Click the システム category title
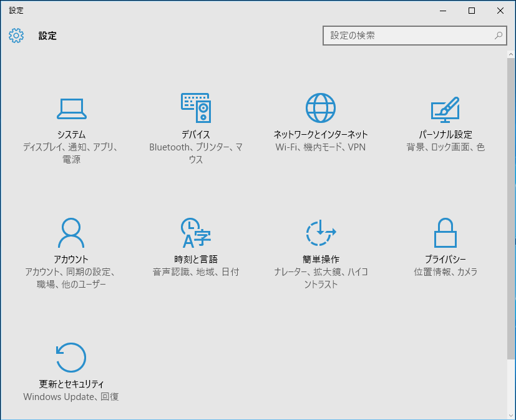Screen dimensions: 516x420 [71, 135]
